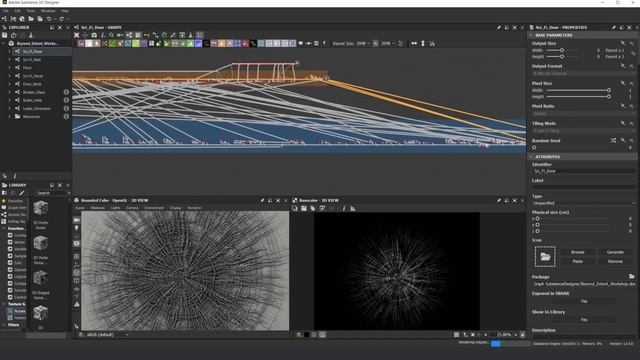
Task: Open the Windows menu
Action: pos(48,11)
